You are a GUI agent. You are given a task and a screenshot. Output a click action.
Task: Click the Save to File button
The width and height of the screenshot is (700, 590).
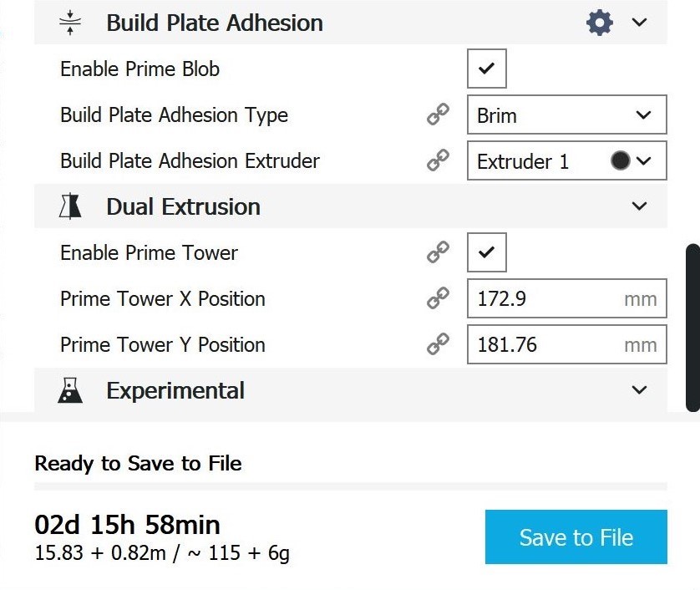tap(576, 537)
